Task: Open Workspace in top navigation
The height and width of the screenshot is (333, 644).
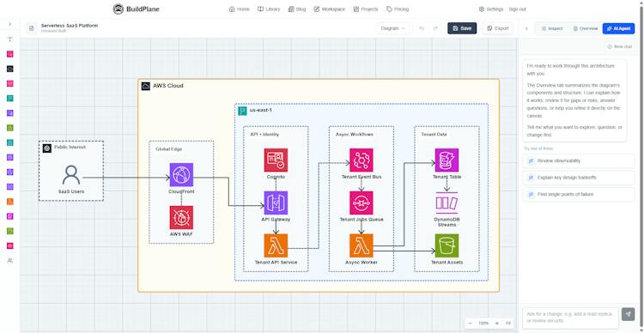Action: tap(330, 9)
